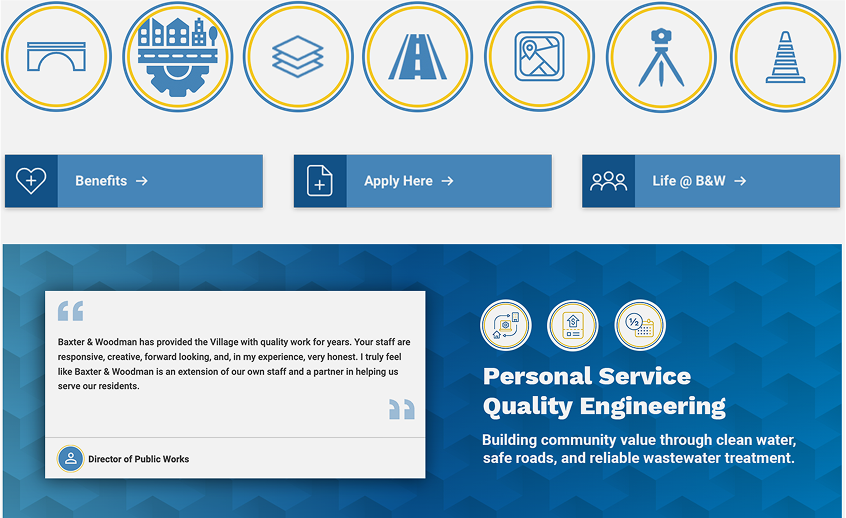
Task: Click the bridge icon circle
Action: pos(56,57)
